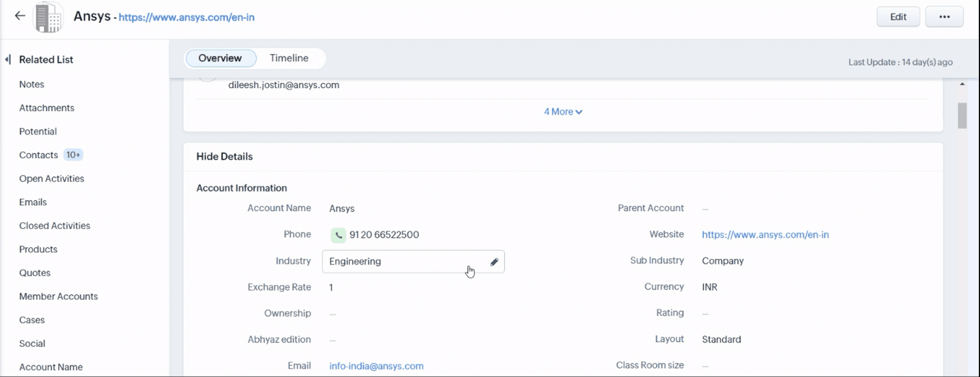980x377 pixels.
Task: Click the Ansys account building logo
Action: [x=48, y=17]
